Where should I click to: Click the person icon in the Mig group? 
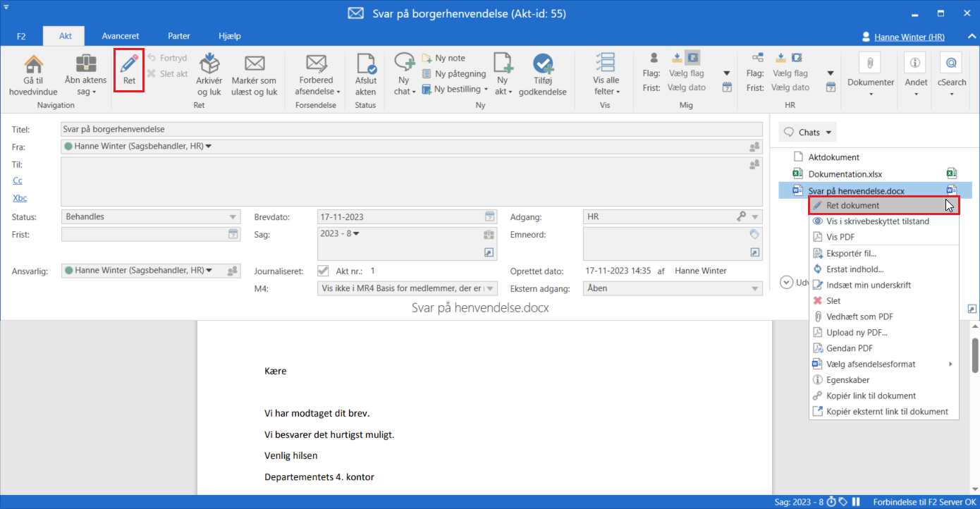[x=654, y=58]
